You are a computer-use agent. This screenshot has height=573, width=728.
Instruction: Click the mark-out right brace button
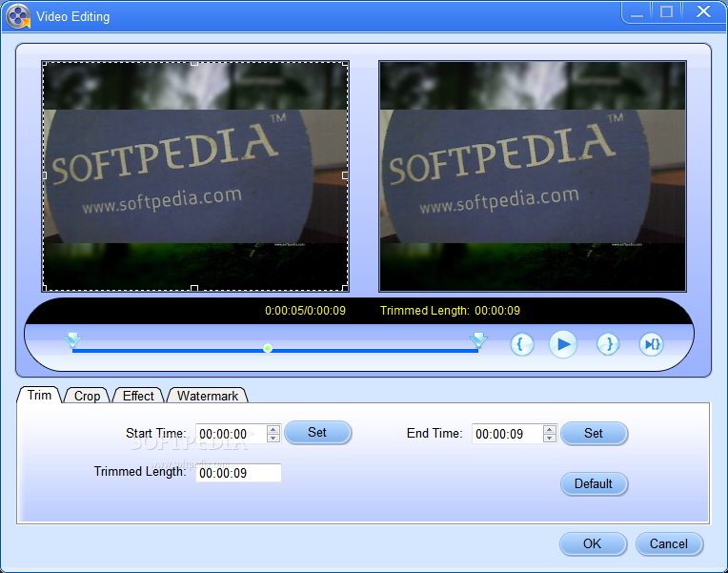[608, 344]
